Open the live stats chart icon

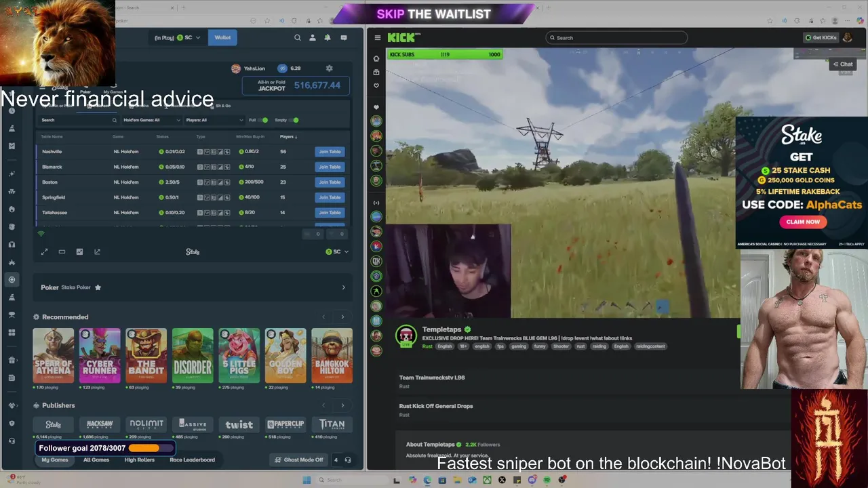79,251
